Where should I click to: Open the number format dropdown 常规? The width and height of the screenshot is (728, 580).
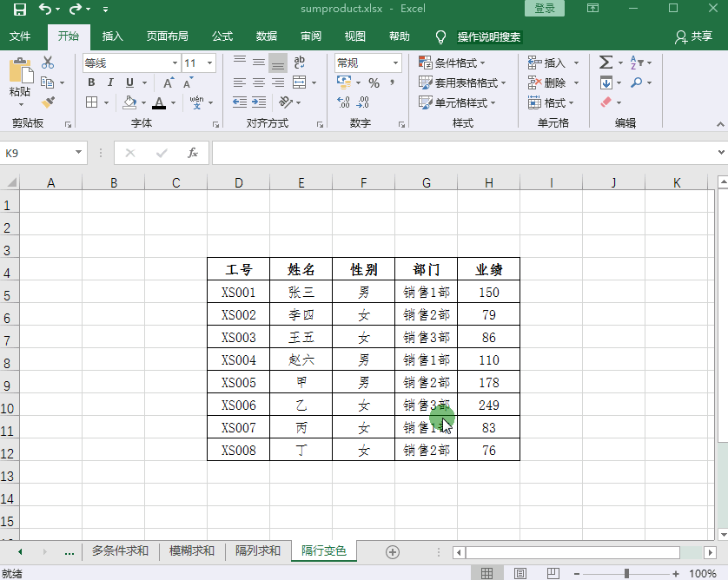(x=395, y=63)
